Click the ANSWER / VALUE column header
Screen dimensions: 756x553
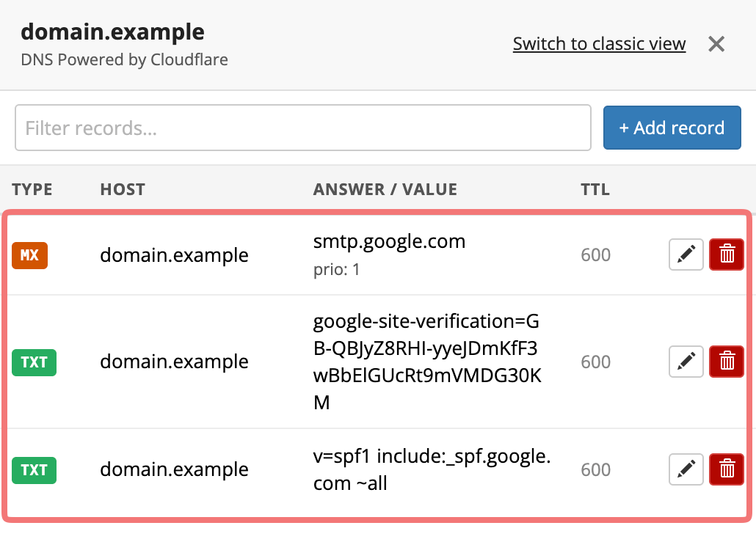(x=385, y=189)
